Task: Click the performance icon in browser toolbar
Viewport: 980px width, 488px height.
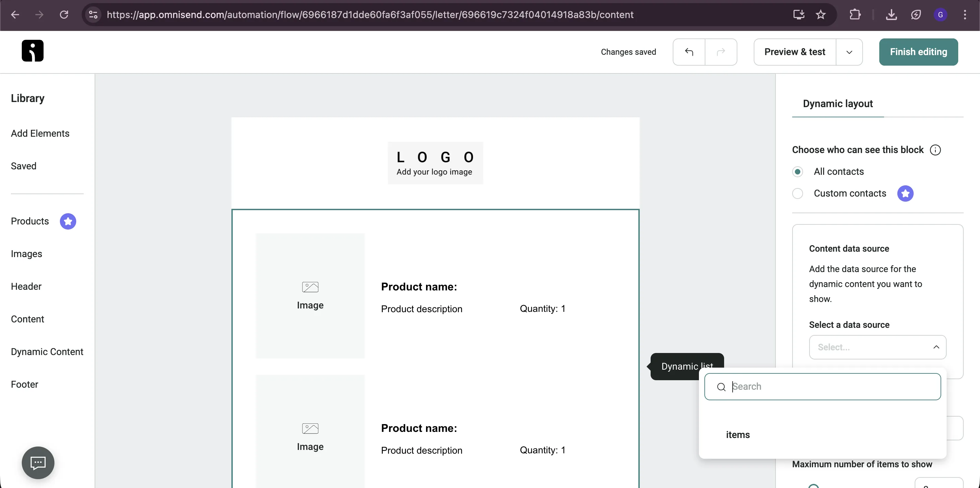Action: tap(916, 14)
